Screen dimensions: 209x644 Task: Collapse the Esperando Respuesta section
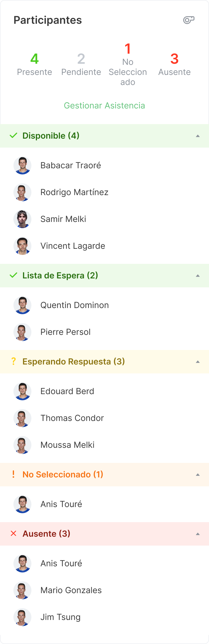coord(198,361)
